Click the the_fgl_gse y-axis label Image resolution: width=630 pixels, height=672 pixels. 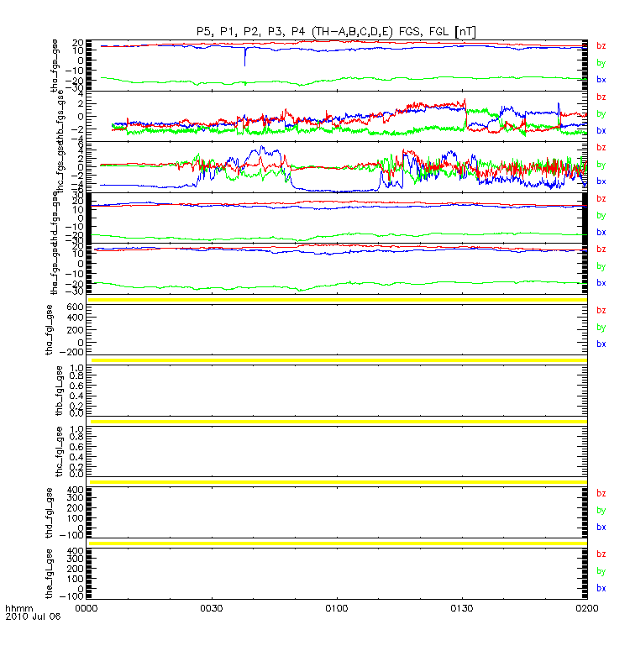49,574
